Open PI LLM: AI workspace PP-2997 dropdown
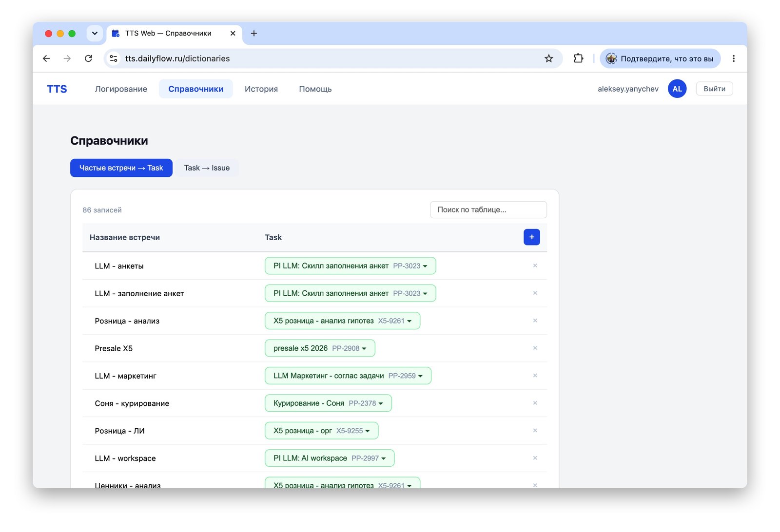Image resolution: width=780 pixels, height=532 pixels. pos(330,458)
